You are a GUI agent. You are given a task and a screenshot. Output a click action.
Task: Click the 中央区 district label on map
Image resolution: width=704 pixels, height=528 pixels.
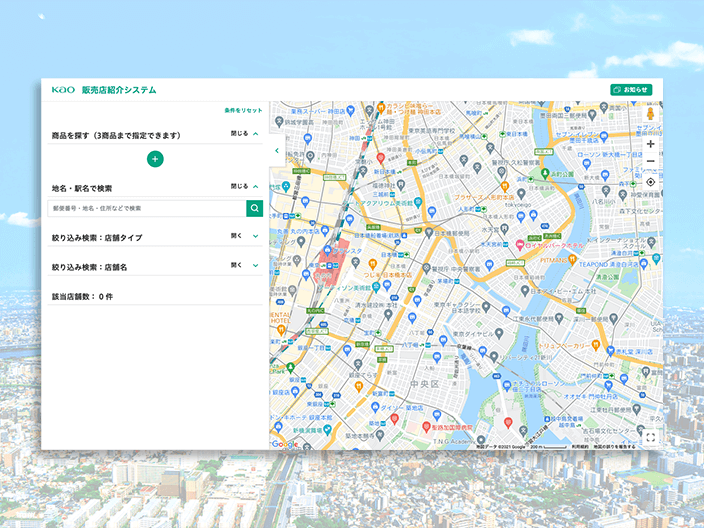[x=424, y=384]
